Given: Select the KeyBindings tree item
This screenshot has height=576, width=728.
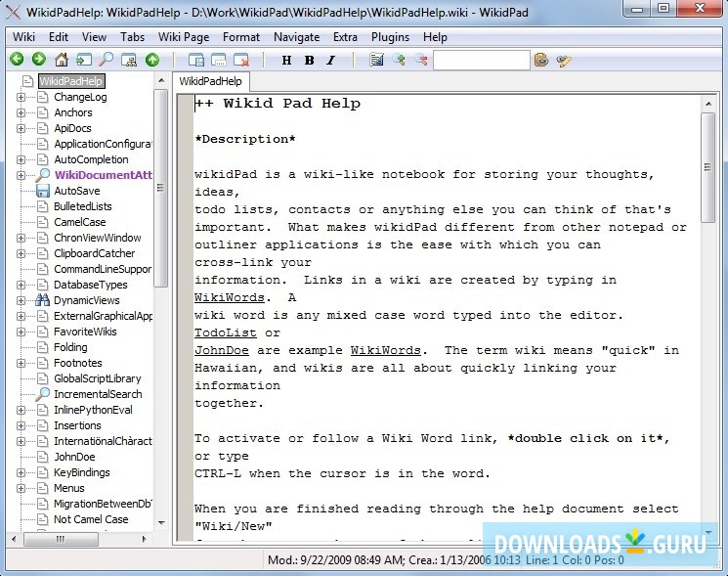Looking at the screenshot, I should [x=82, y=473].
